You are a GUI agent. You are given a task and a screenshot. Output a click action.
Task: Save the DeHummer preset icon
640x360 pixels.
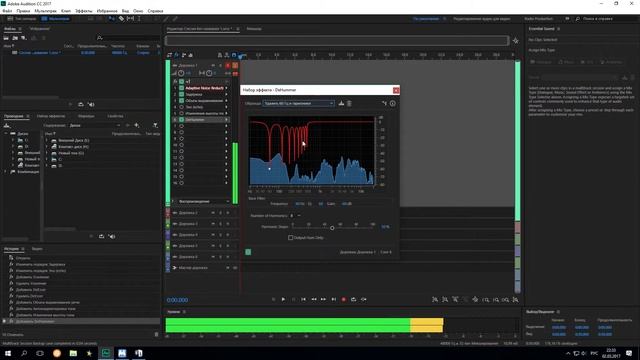[x=341, y=103]
